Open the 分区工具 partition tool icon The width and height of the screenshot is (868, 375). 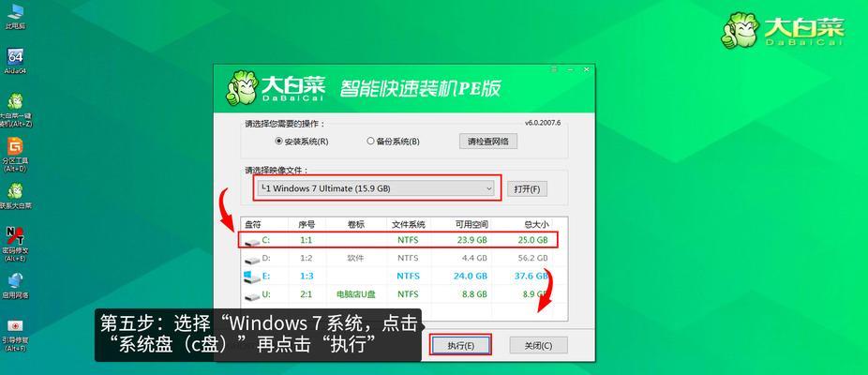pos(15,155)
